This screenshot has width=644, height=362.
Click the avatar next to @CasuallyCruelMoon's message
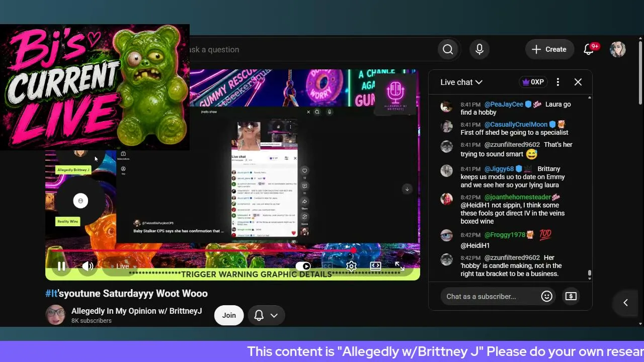coord(446,126)
